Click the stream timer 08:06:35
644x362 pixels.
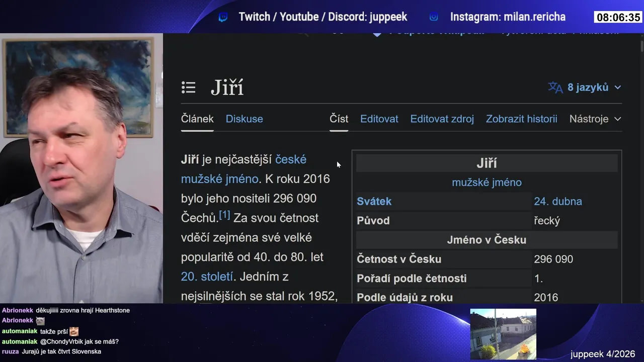(618, 18)
